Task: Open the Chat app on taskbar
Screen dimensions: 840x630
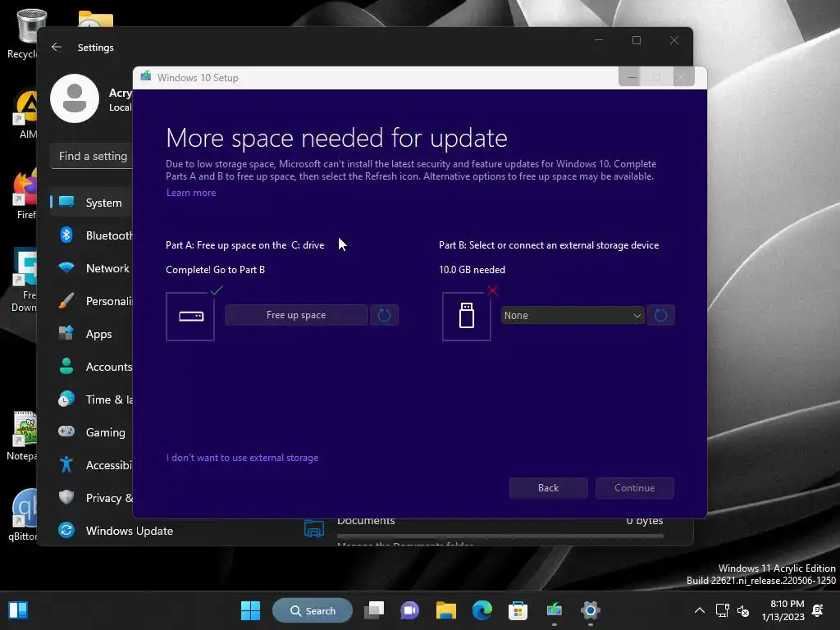Action: pos(410,610)
